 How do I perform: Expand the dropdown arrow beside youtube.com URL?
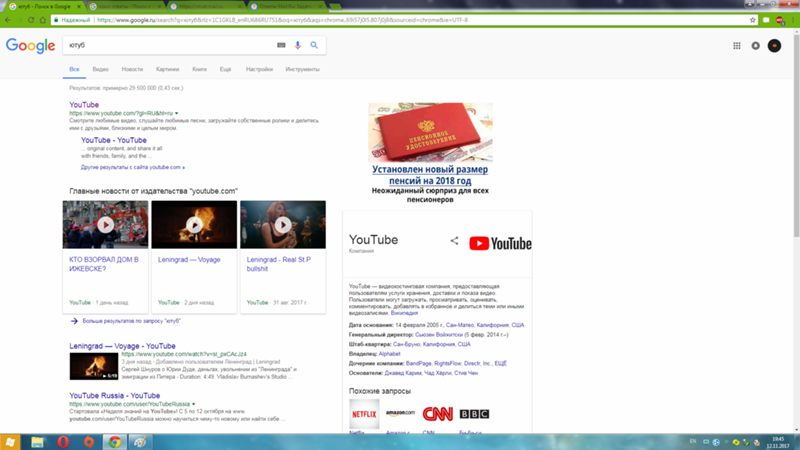click(x=177, y=113)
